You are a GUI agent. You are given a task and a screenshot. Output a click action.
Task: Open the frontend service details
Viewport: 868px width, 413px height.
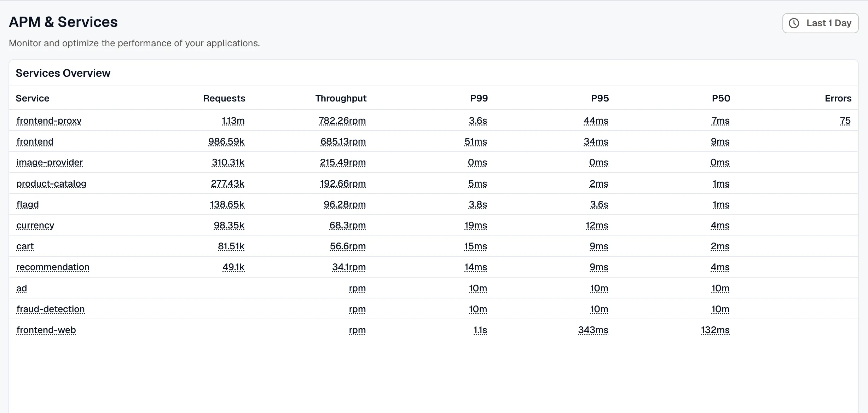(x=35, y=141)
